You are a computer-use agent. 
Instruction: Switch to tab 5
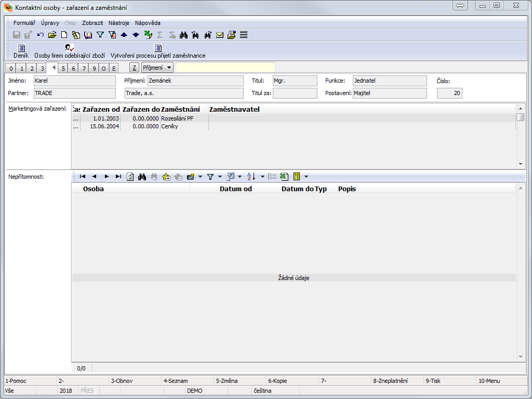pos(63,68)
